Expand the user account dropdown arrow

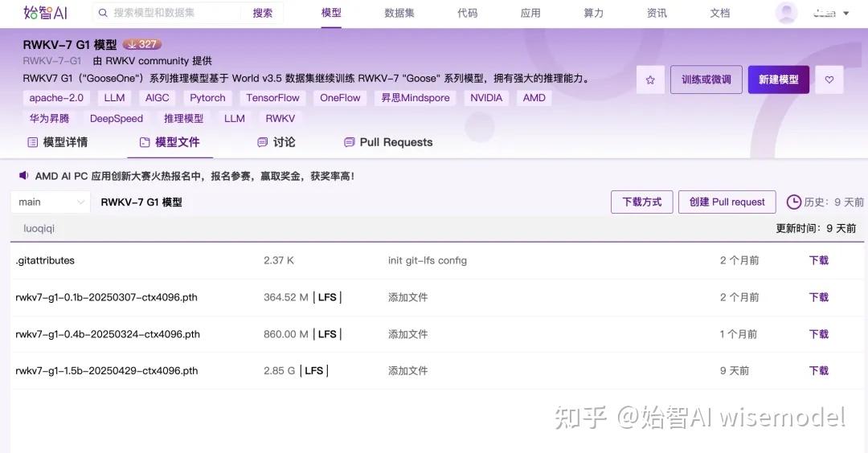[845, 14]
